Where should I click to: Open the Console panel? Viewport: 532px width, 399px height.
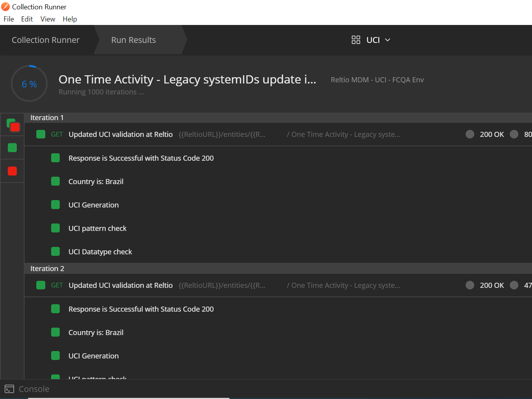click(x=34, y=389)
